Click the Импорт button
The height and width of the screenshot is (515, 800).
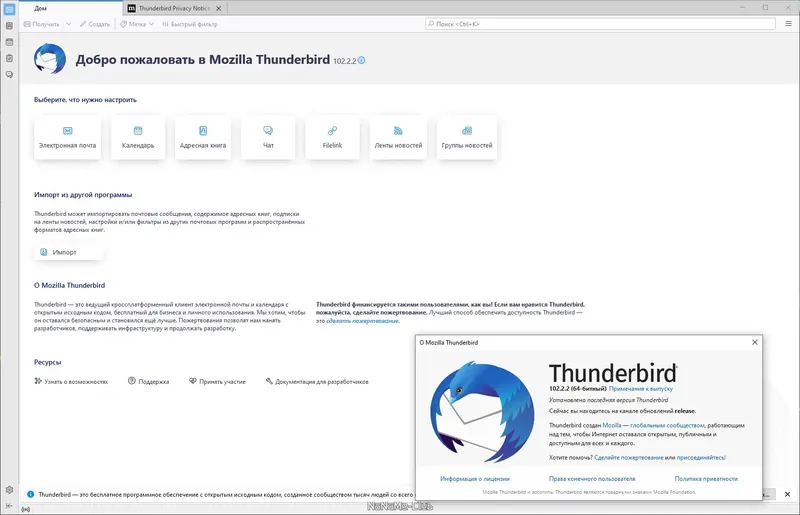68,252
